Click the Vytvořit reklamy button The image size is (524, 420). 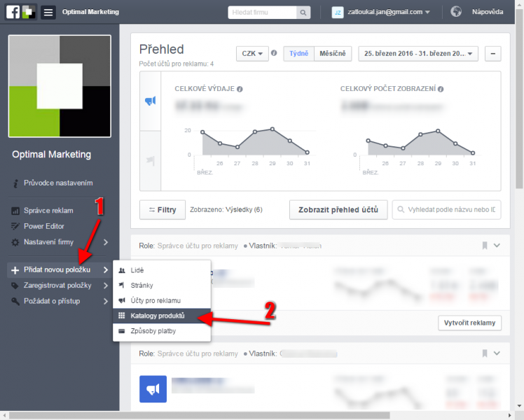pos(469,323)
